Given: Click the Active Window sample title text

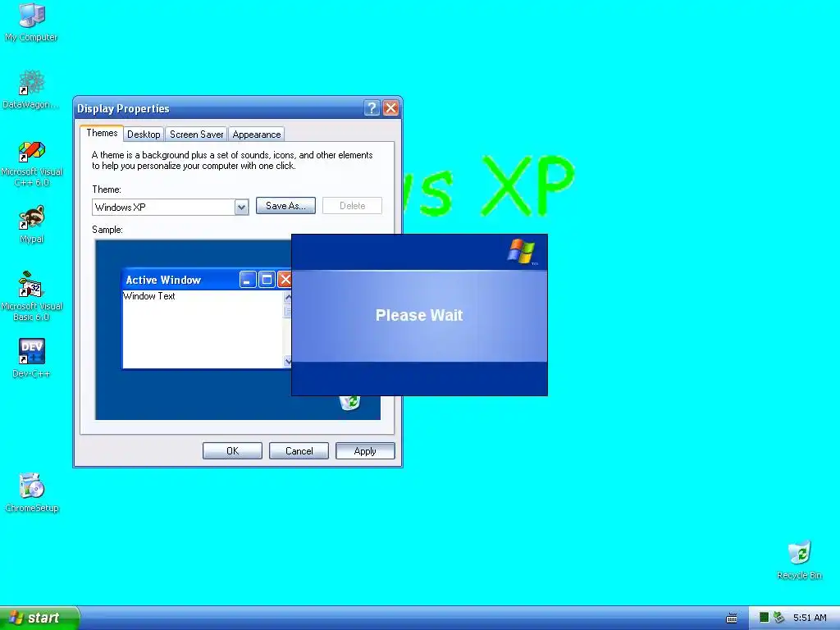Looking at the screenshot, I should tap(163, 281).
